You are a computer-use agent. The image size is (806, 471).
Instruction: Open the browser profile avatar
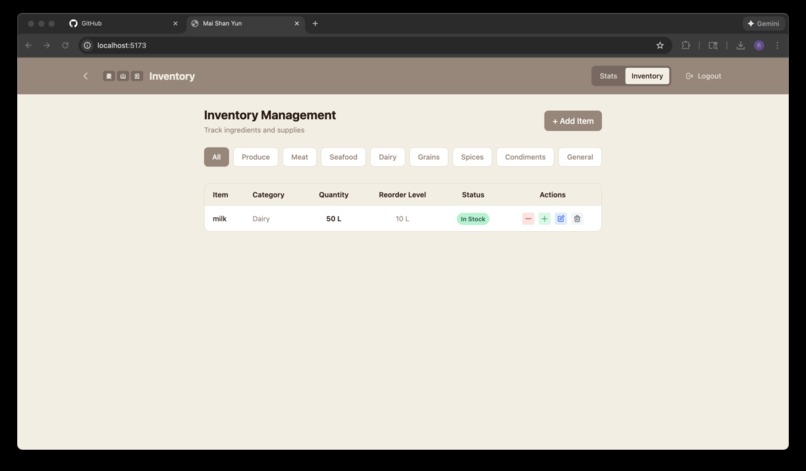pos(759,45)
